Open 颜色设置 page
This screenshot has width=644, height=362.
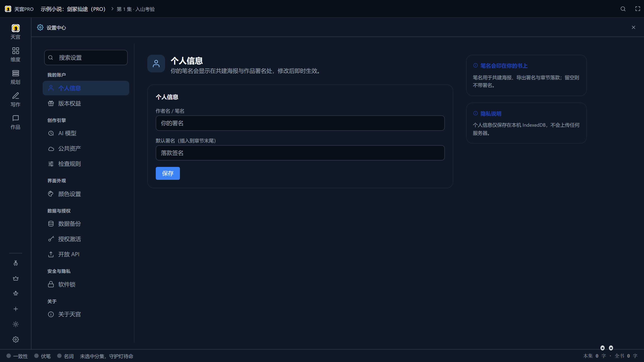tap(86, 194)
